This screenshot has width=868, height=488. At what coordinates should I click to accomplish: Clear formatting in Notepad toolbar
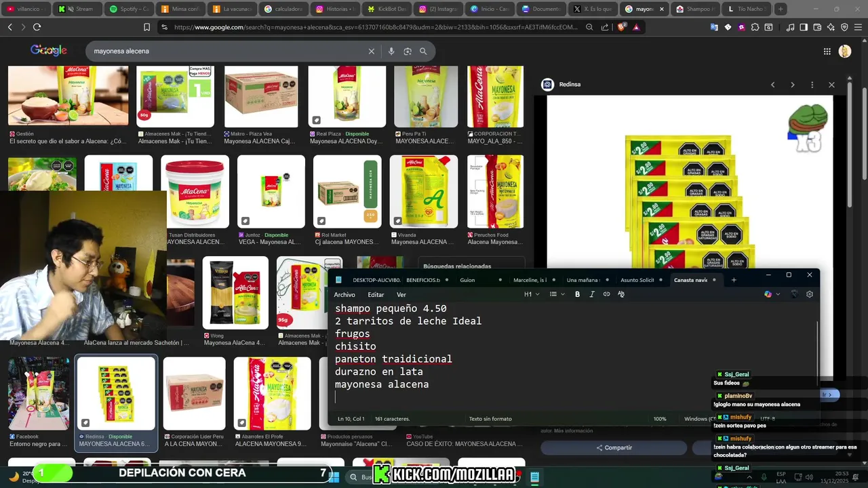pyautogui.click(x=621, y=294)
